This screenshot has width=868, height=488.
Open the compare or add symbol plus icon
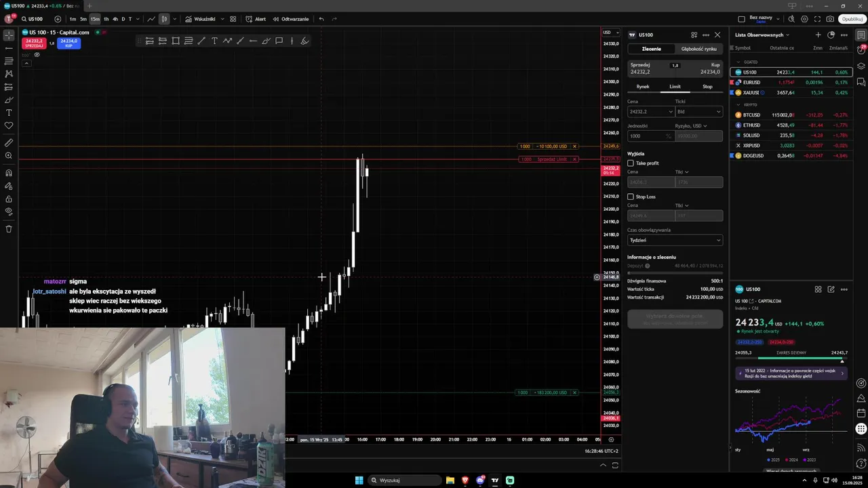(58, 19)
